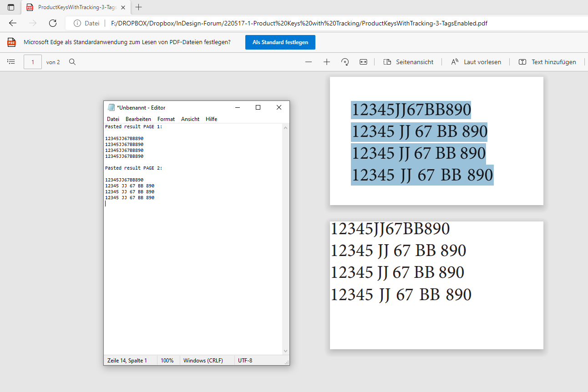Zoom in on the PDF document
The width and height of the screenshot is (588, 392).
326,61
